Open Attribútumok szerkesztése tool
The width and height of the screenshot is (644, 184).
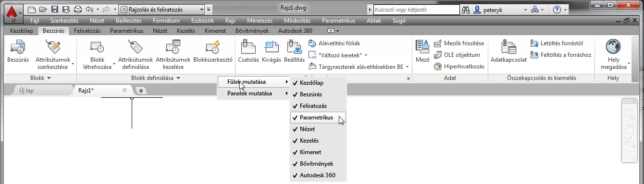(x=55, y=54)
